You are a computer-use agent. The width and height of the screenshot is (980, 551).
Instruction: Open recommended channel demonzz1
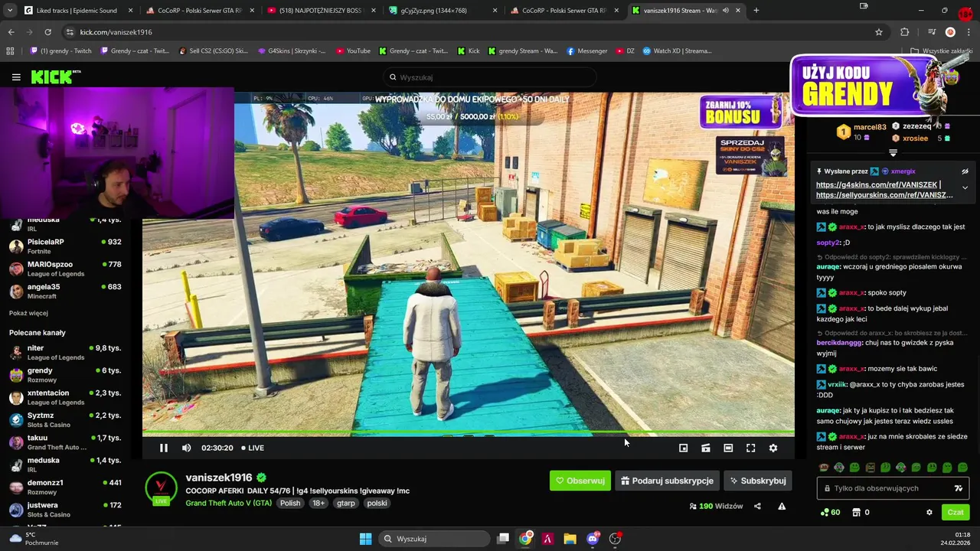[x=65, y=487]
